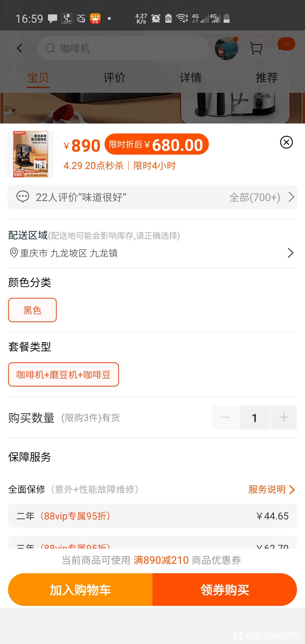The width and height of the screenshot is (305, 644).
Task: Open the coffee machine product thumbnail
Action: click(30, 154)
